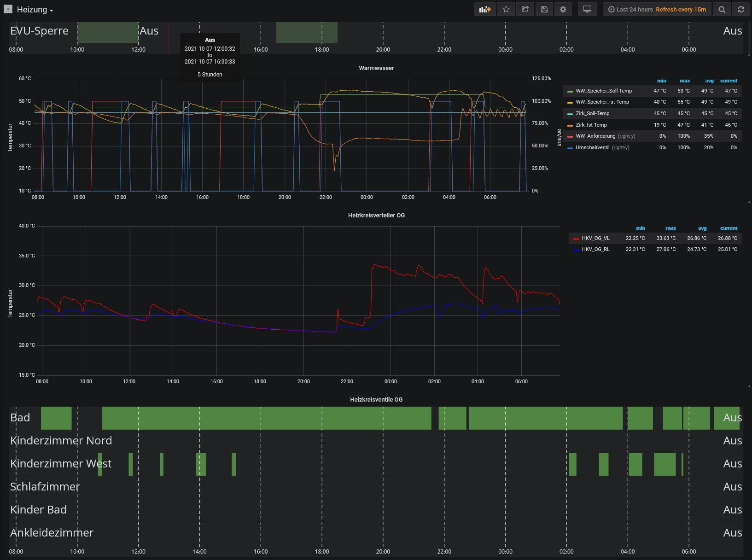The image size is (752, 560).
Task: Open dashboard settings gear
Action: pyautogui.click(x=563, y=9)
